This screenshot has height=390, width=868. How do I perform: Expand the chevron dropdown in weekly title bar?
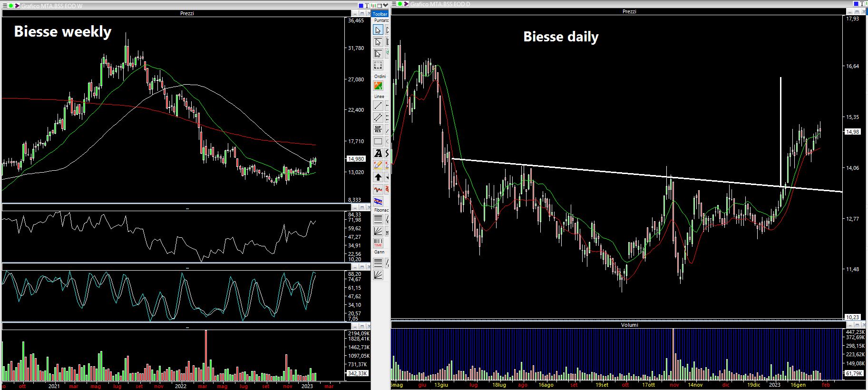point(385,5)
